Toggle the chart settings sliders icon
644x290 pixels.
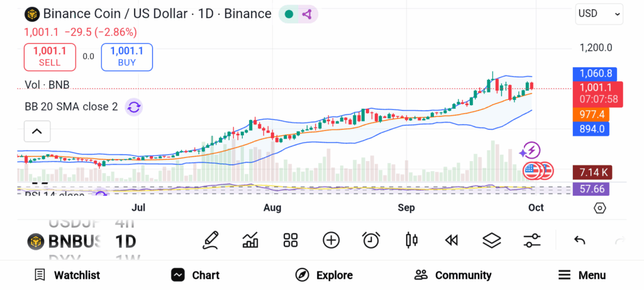pyautogui.click(x=532, y=240)
